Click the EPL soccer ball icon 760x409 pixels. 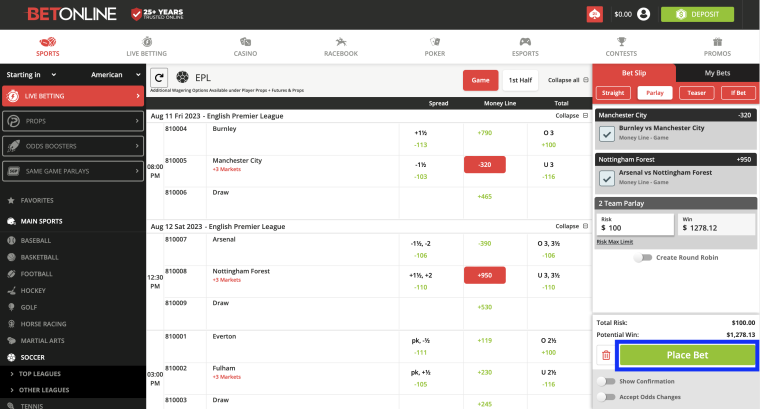click(182, 77)
